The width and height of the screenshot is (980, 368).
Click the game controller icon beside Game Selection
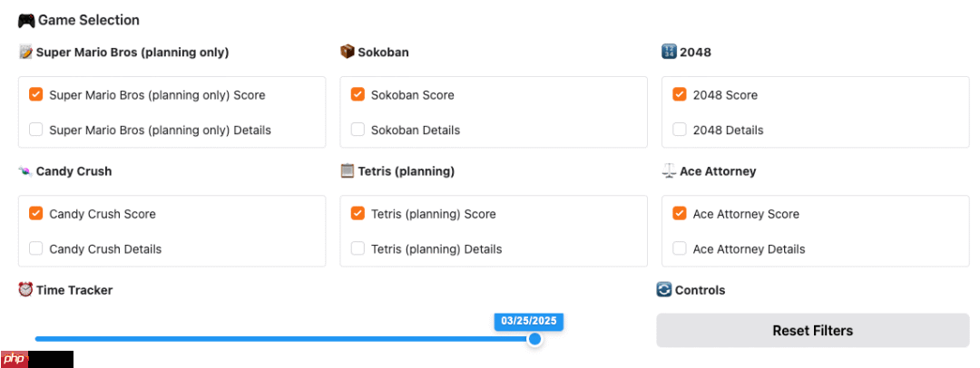(26, 21)
